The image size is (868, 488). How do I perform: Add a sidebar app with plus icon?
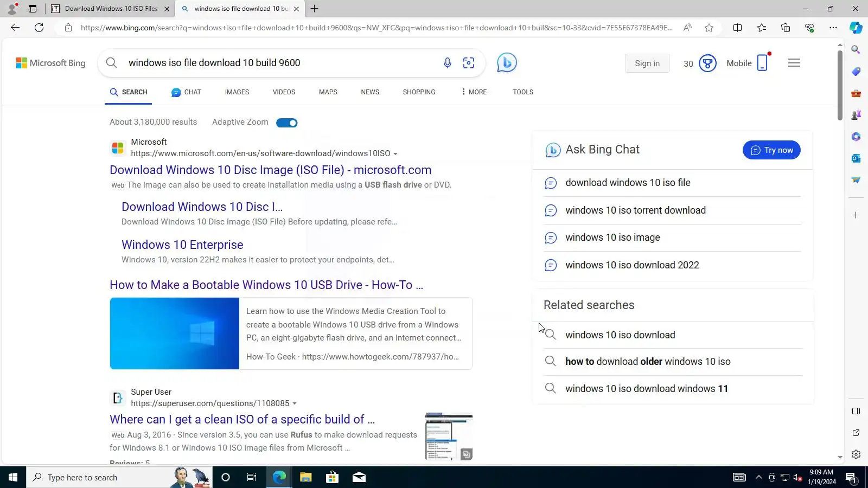click(x=856, y=215)
